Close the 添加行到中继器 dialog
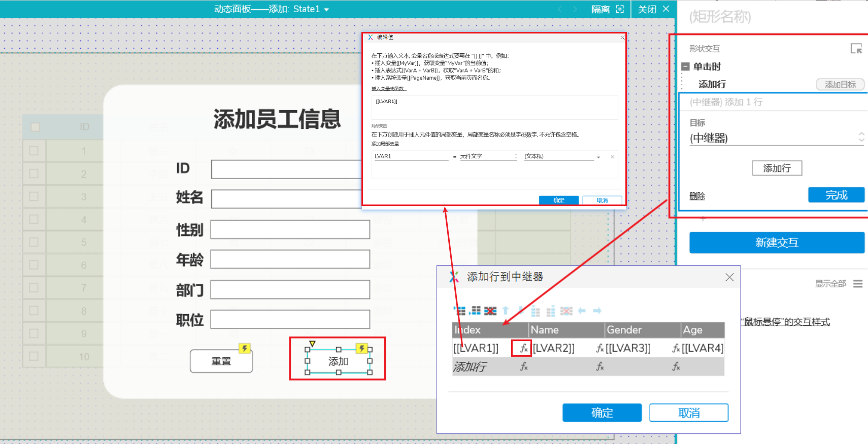The height and width of the screenshot is (444, 868). pos(729,277)
